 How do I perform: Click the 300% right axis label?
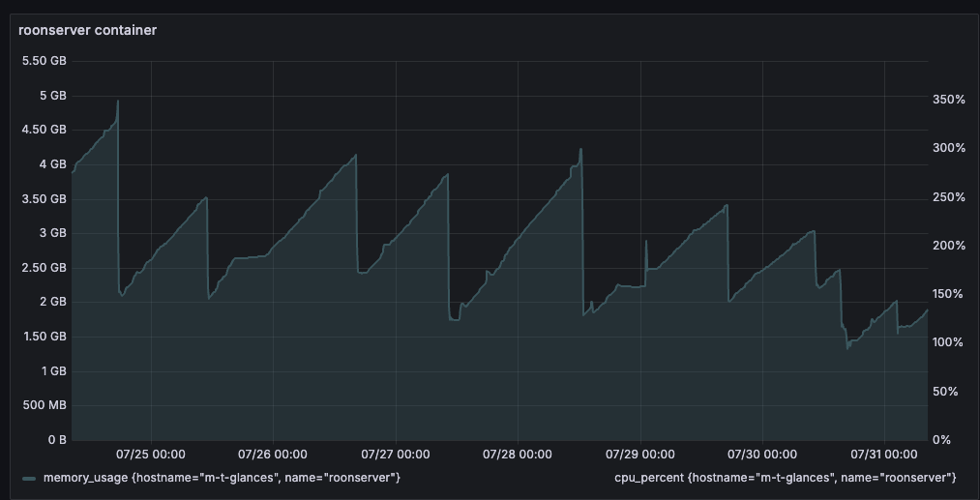coord(949,148)
